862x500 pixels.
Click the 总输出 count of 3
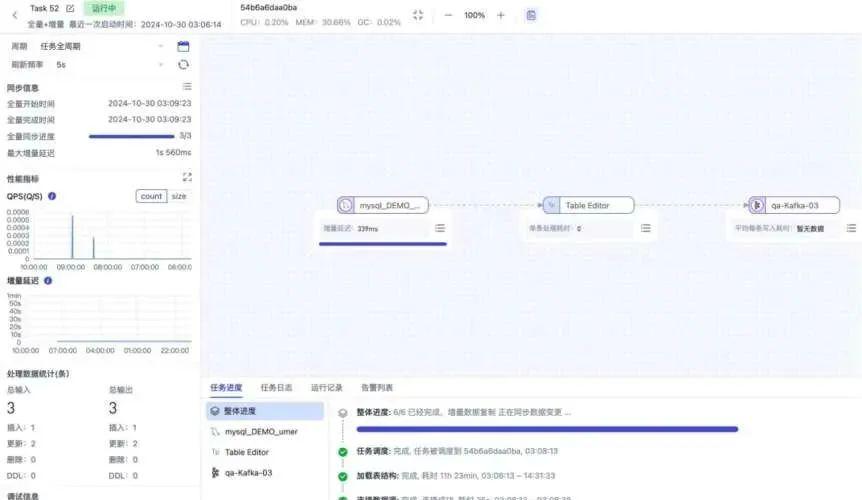coord(113,408)
